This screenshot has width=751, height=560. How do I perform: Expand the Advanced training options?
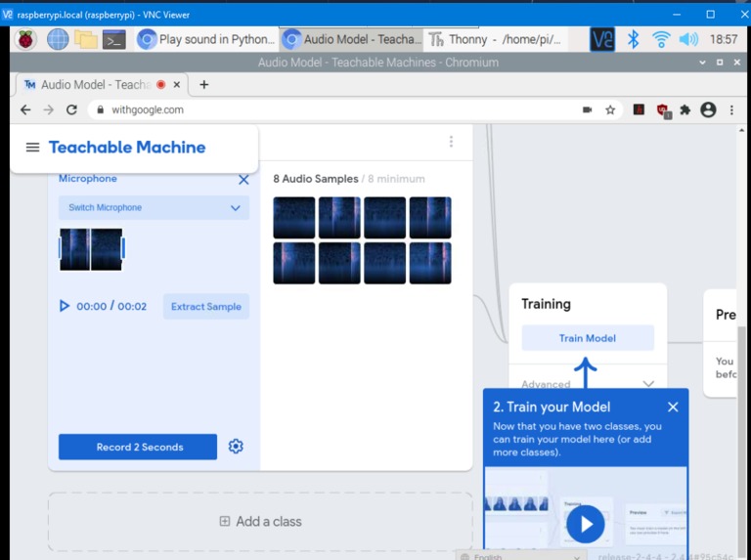588,384
